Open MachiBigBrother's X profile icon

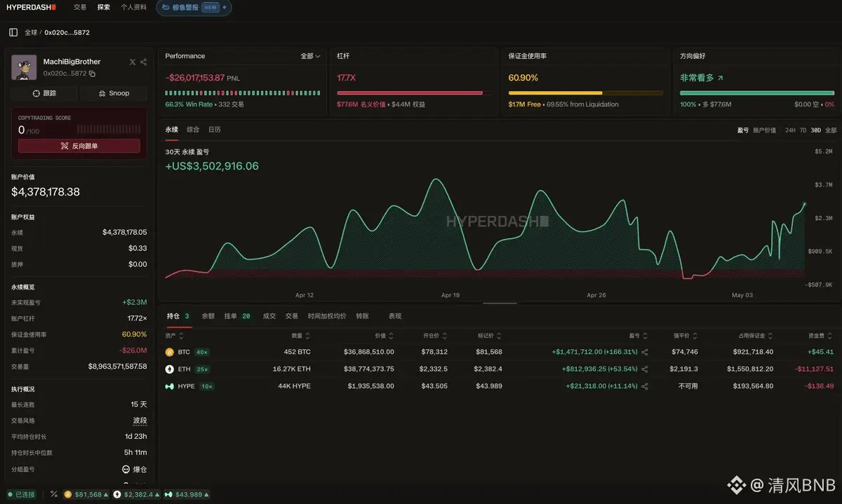[133, 62]
